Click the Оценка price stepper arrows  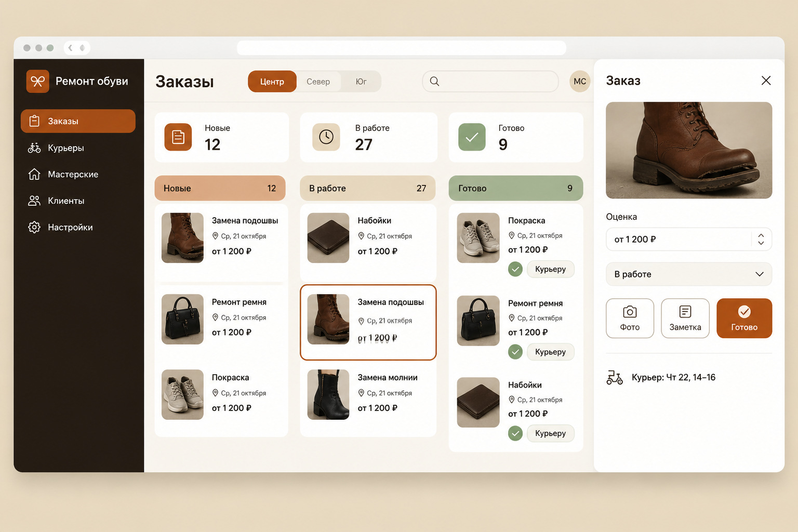[761, 240]
